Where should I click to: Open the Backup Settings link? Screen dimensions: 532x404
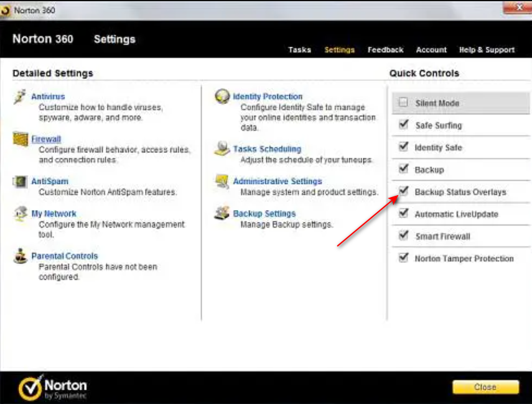[x=264, y=214]
